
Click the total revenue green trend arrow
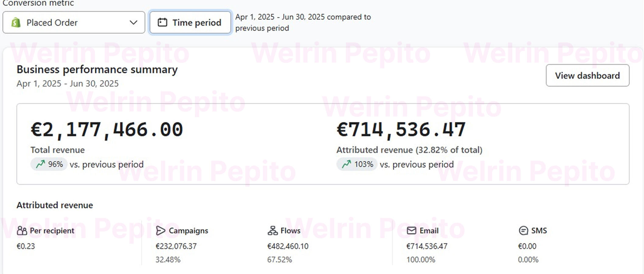click(40, 164)
